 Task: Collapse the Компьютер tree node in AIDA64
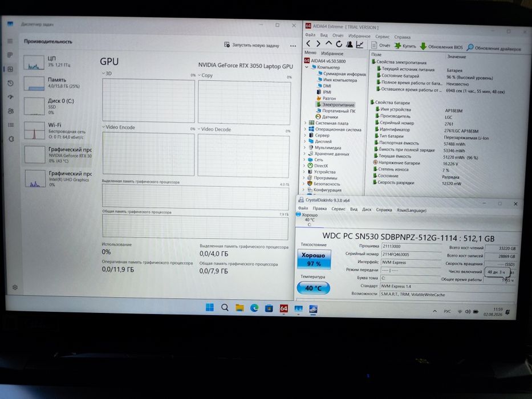pos(307,67)
